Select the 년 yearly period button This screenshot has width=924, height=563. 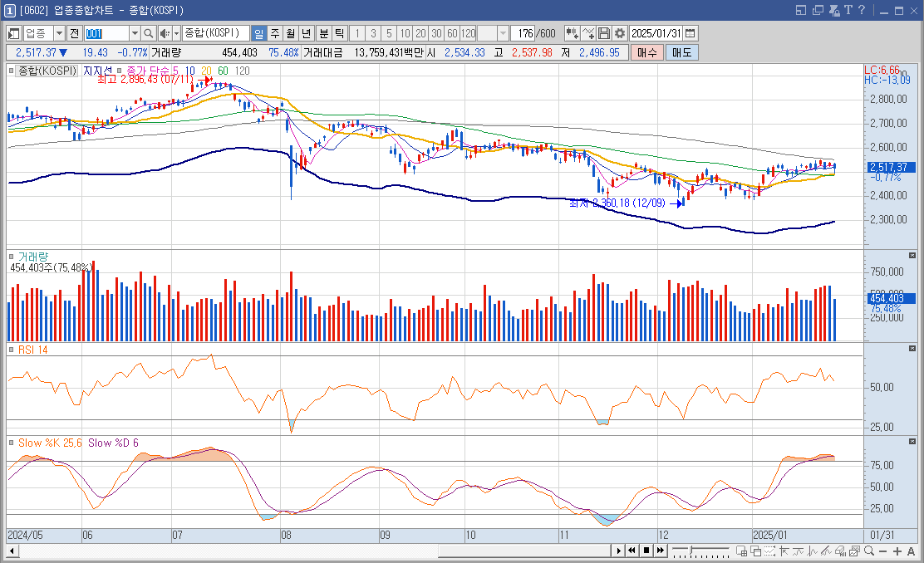pyautogui.click(x=307, y=33)
